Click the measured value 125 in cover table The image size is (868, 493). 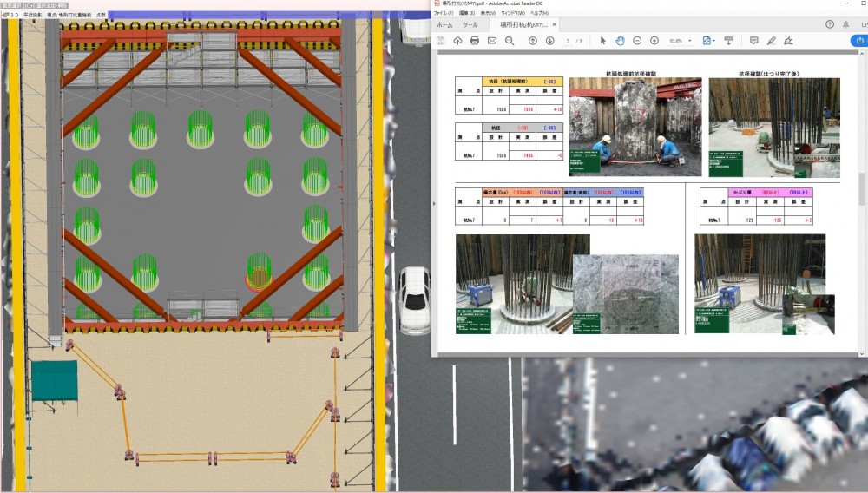pyautogui.click(x=777, y=220)
